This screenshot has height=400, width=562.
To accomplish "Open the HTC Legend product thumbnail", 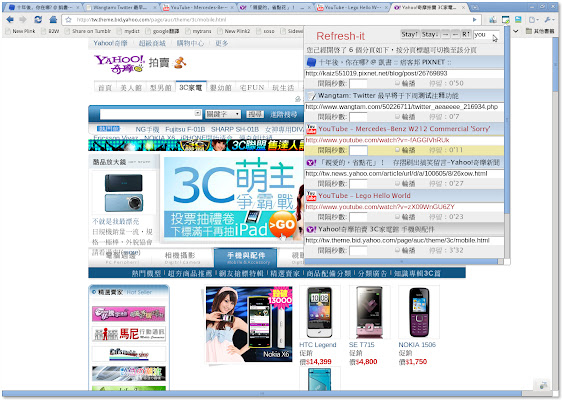I will point(320,312).
